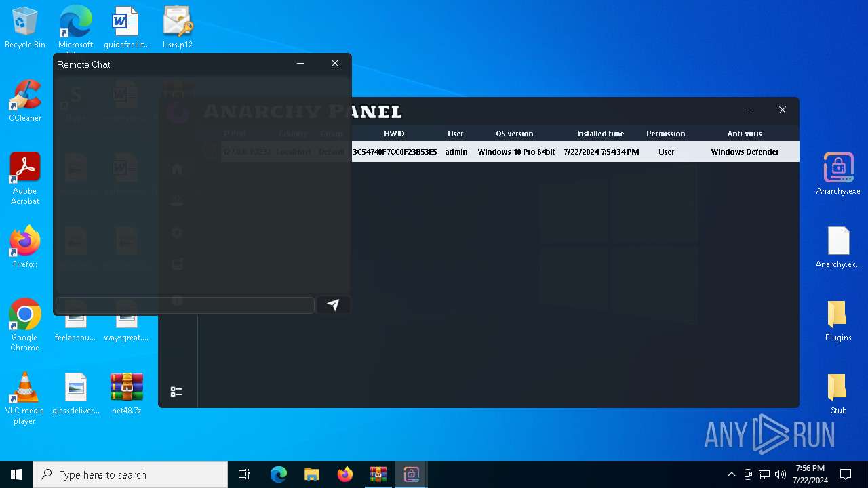Click the OS version column header

coord(515,134)
